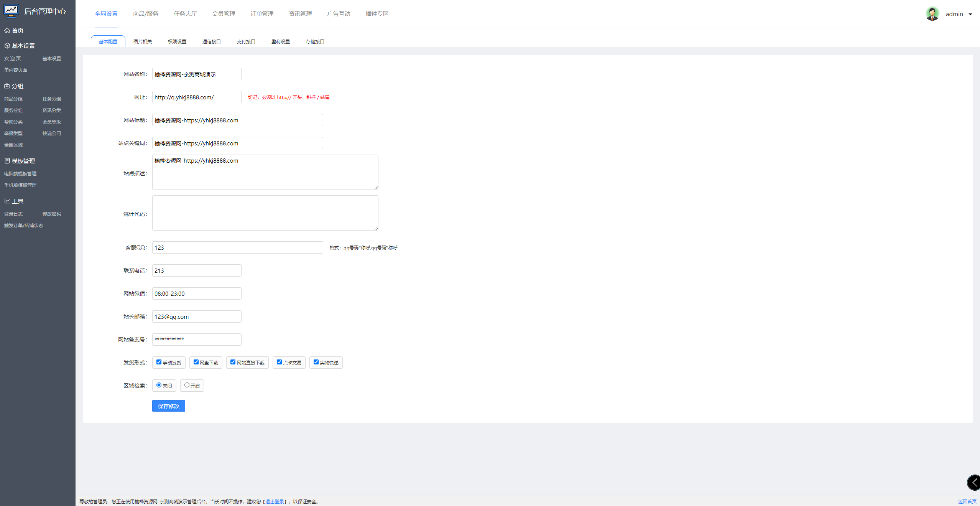980x506 pixels.
Task: Open 任务分组 in the sidebar
Action: point(52,99)
